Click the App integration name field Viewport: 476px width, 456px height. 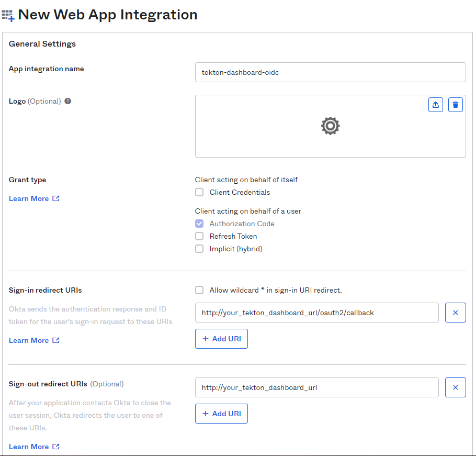click(330, 72)
